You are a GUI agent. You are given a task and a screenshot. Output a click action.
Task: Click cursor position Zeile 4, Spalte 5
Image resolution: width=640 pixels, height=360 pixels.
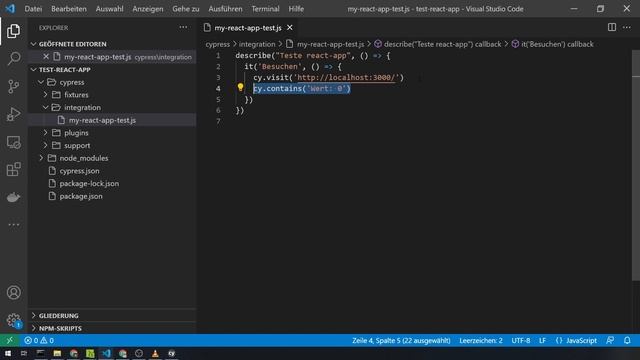tap(401, 340)
